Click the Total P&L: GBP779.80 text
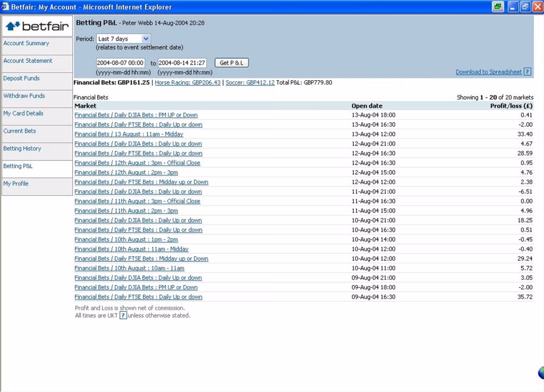The width and height of the screenshot is (544, 392). coord(304,82)
